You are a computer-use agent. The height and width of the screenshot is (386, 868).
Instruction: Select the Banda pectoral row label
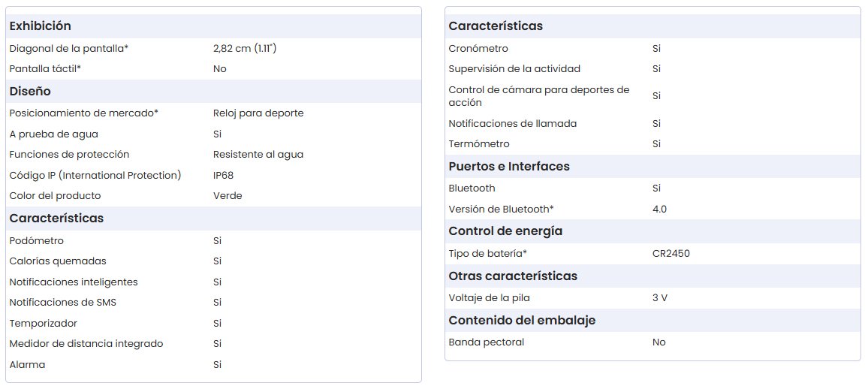(x=487, y=342)
